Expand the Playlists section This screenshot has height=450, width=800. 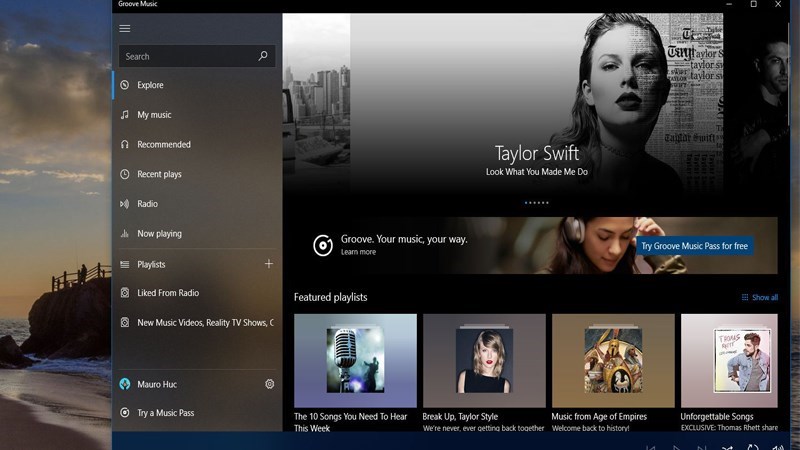coord(151,264)
